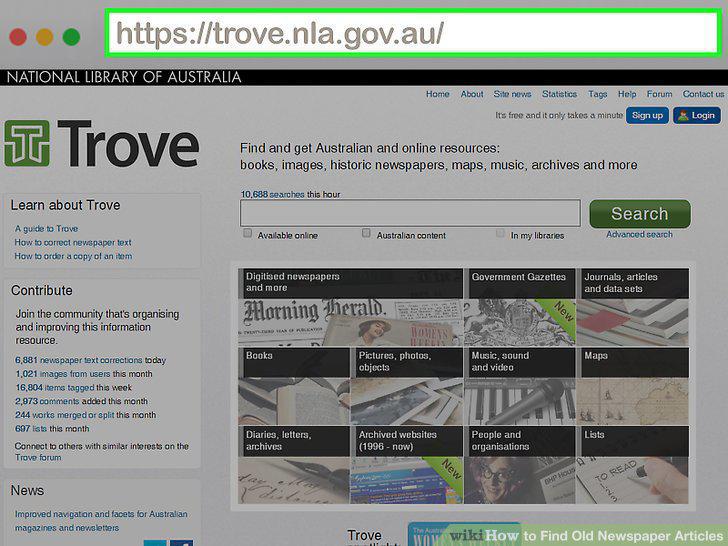Viewport: 728px width, 546px height.
Task: Open Pictures, photos, objects tile
Action: (x=407, y=386)
